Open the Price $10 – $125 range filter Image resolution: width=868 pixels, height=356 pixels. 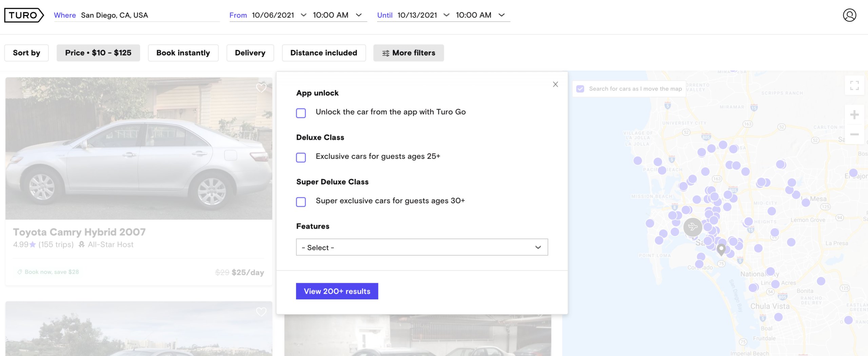point(98,53)
